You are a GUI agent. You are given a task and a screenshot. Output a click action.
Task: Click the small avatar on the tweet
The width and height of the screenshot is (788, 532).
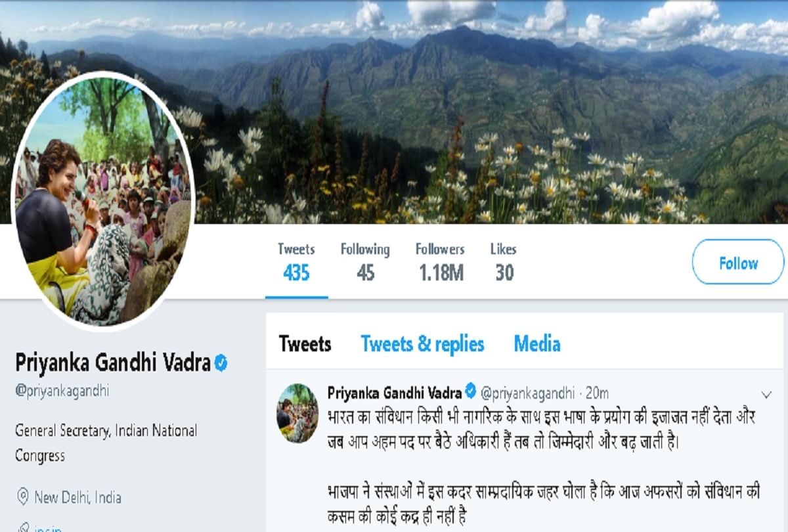pyautogui.click(x=297, y=412)
